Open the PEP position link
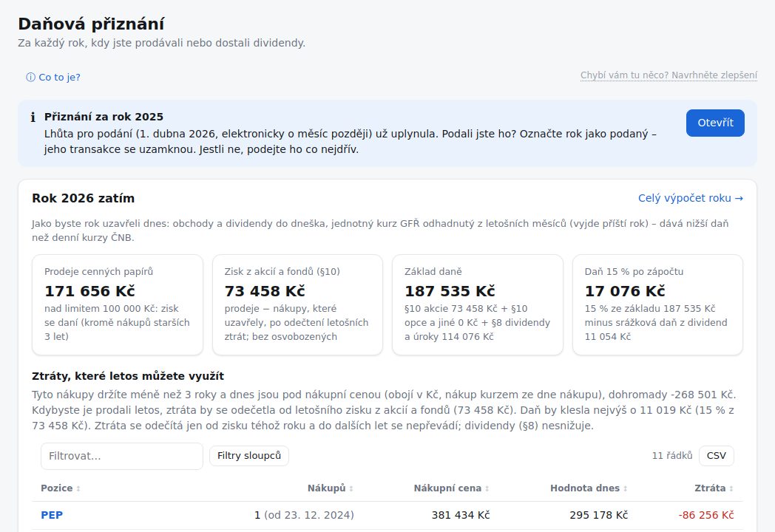Viewport: 775px width, 532px height. (x=52, y=515)
